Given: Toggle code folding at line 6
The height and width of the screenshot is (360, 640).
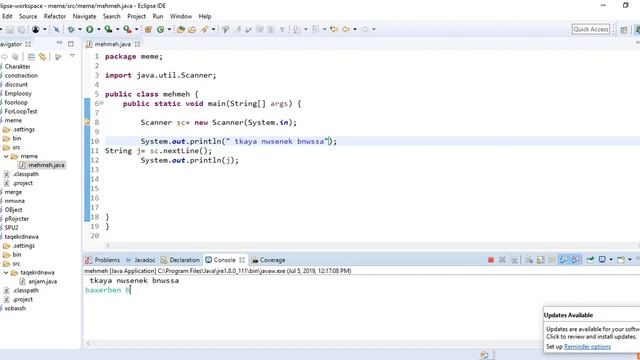Looking at the screenshot, I should pos(102,103).
